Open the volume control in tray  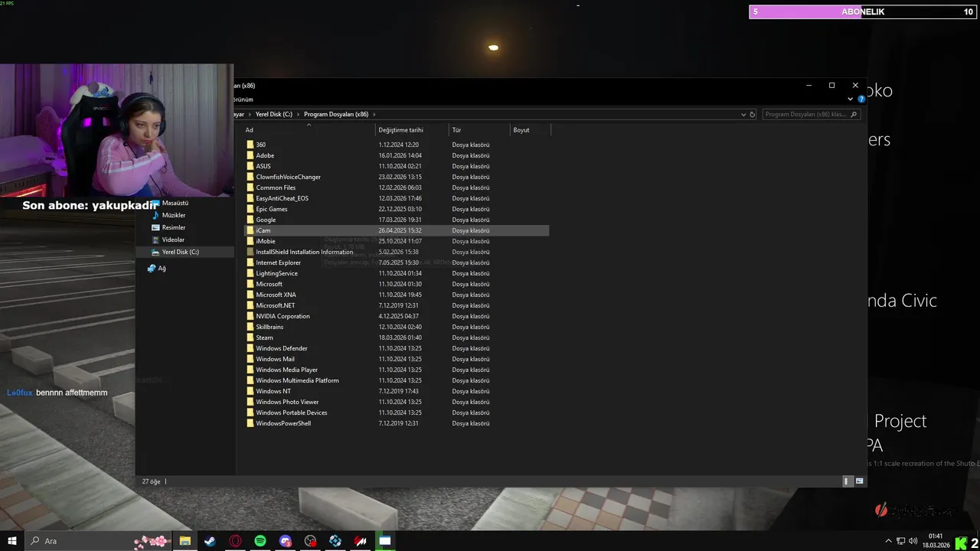pyautogui.click(x=914, y=541)
